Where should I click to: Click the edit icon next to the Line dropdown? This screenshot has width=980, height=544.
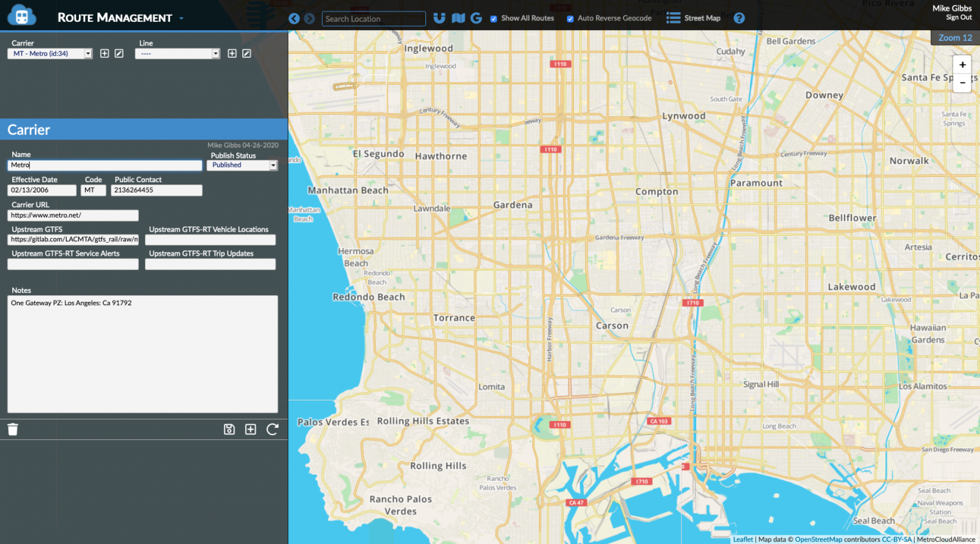pos(247,54)
